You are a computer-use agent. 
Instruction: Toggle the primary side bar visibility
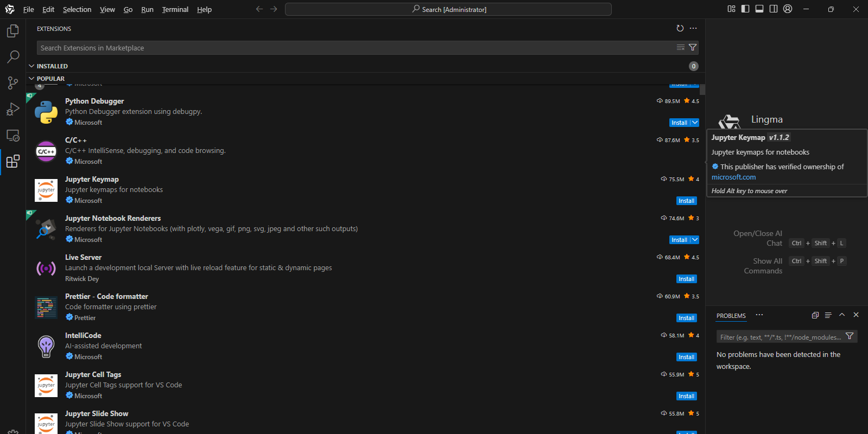745,9
